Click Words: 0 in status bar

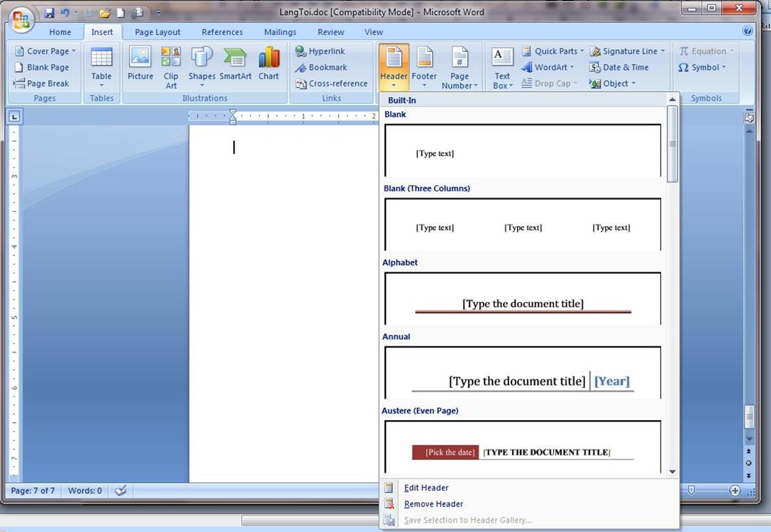pyautogui.click(x=85, y=490)
